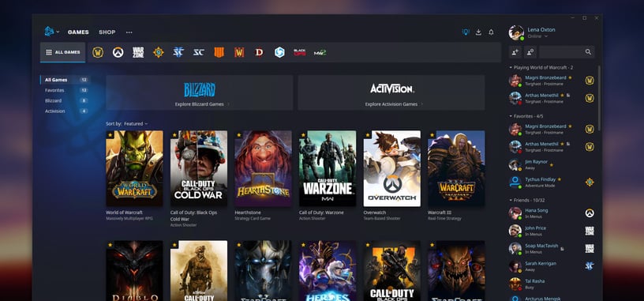Click the friend settings icon beside Add Friend
This screenshot has width=644, height=301.
click(530, 52)
